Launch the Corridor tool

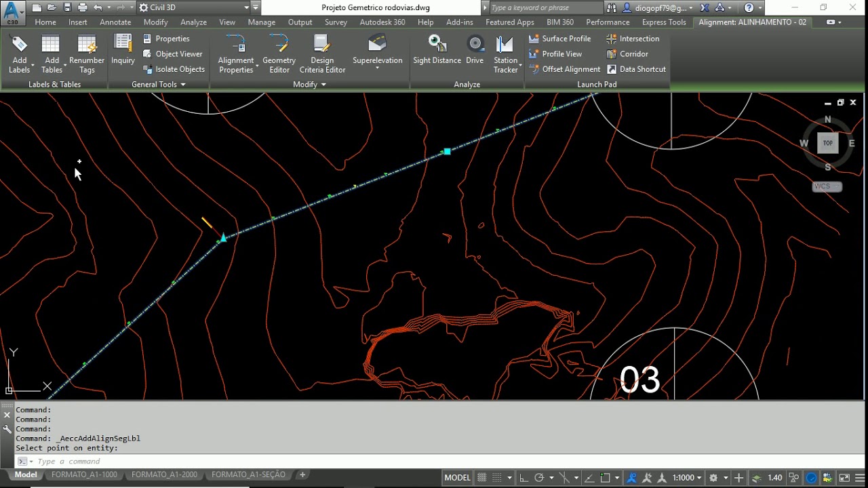627,54
